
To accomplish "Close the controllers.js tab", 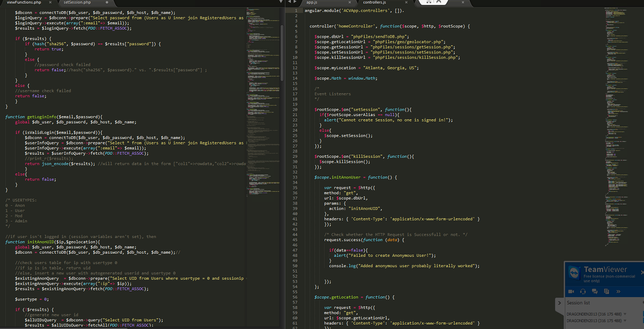I will coord(406,2).
